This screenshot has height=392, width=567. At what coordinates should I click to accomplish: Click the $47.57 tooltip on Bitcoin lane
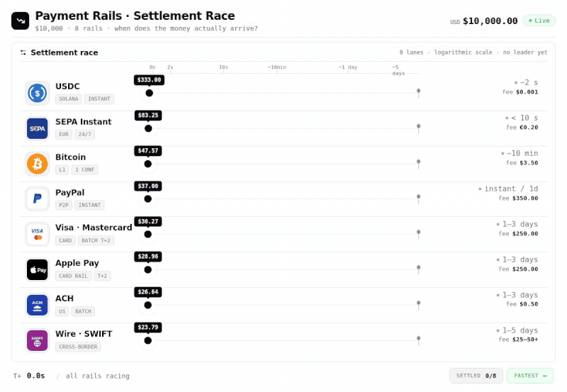[148, 151]
